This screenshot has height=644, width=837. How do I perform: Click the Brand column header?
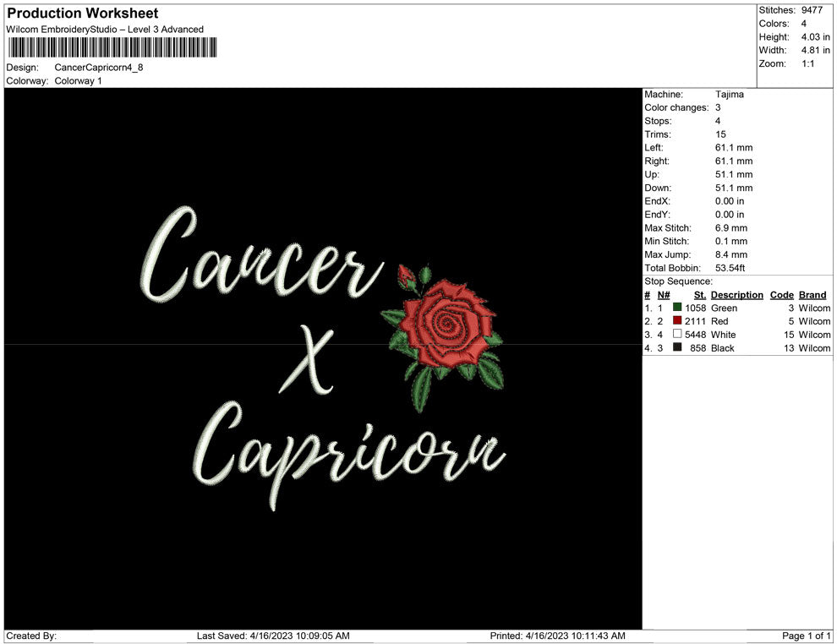coord(812,294)
